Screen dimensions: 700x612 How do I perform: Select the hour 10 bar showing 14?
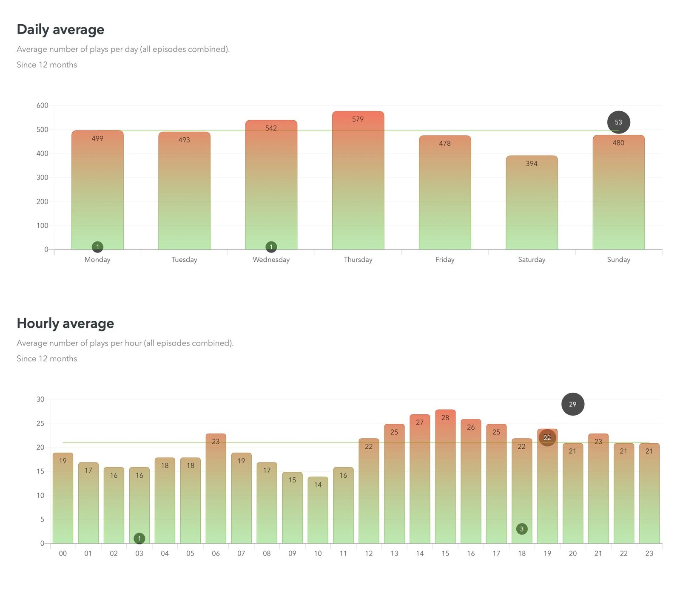(318, 510)
